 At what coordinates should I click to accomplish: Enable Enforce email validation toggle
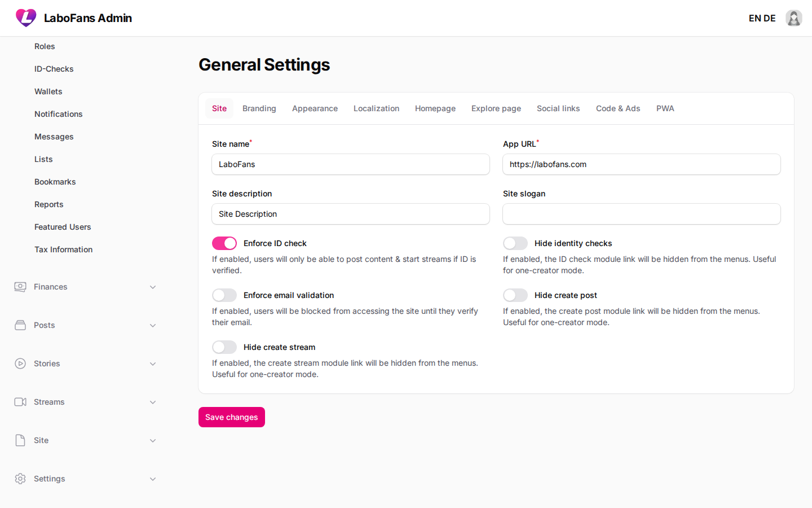224,295
